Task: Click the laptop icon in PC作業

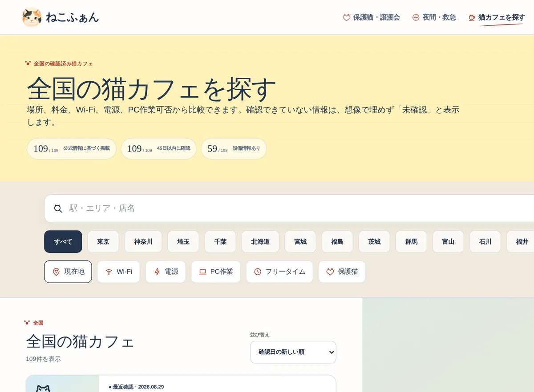Action: coord(202,272)
